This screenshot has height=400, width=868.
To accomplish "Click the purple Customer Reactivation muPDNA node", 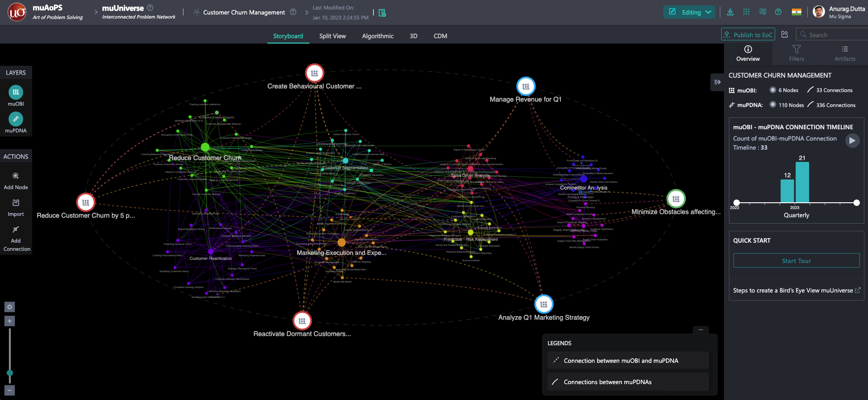I will [x=211, y=251].
